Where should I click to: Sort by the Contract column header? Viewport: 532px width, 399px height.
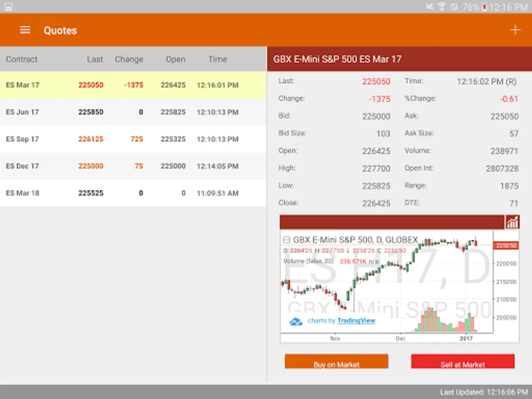[22, 59]
